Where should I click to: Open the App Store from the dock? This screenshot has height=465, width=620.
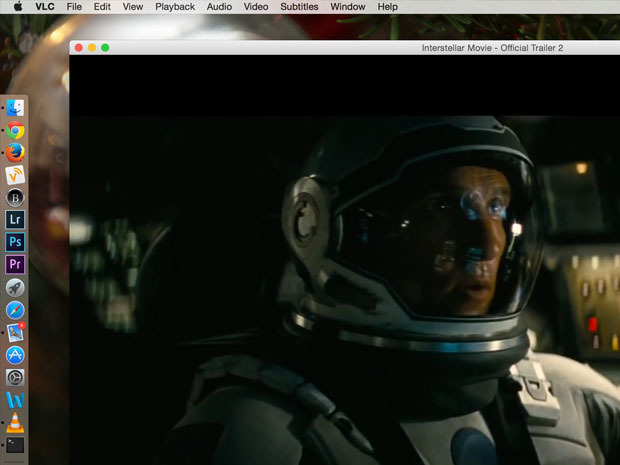pyautogui.click(x=15, y=355)
